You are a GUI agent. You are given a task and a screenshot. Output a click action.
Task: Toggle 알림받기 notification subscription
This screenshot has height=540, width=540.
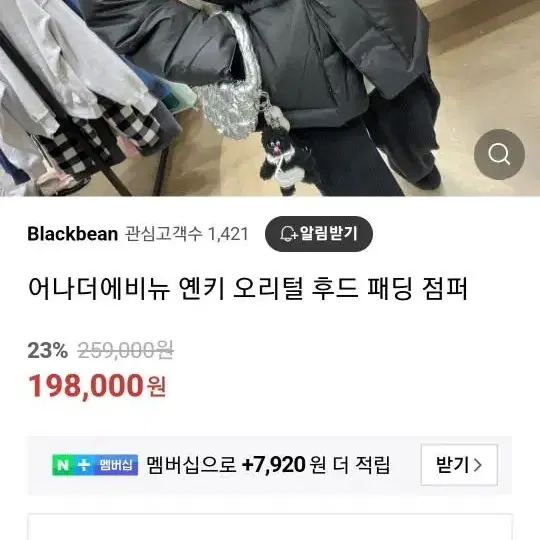(319, 234)
